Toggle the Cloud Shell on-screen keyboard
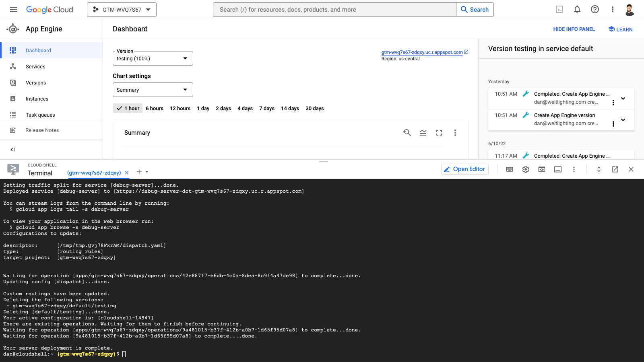644x362 pixels. pos(510,169)
